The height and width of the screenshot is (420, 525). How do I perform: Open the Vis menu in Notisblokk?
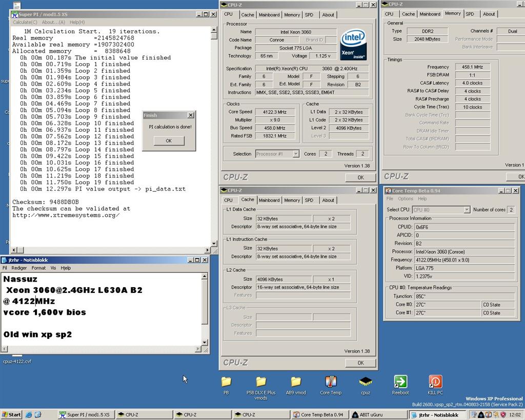tap(53, 268)
